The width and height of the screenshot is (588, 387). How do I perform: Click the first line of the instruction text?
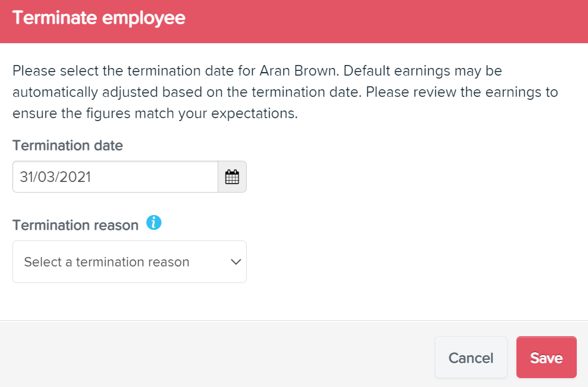coord(257,70)
